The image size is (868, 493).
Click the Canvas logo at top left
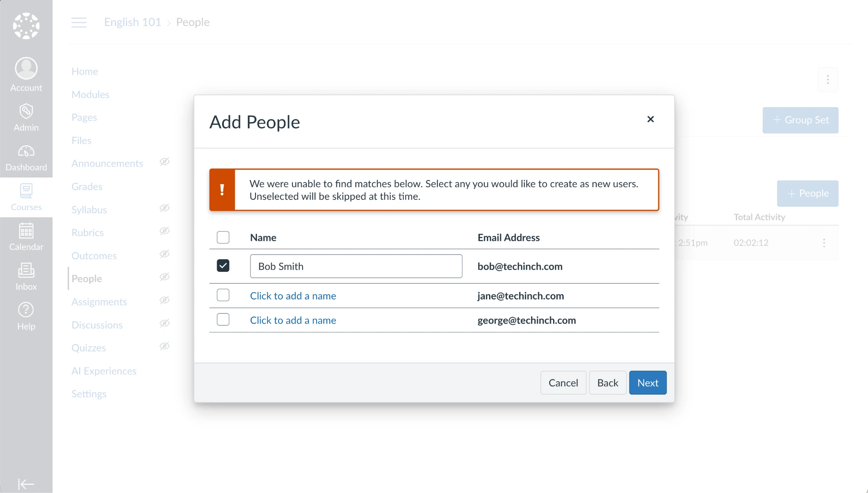pos(26,26)
